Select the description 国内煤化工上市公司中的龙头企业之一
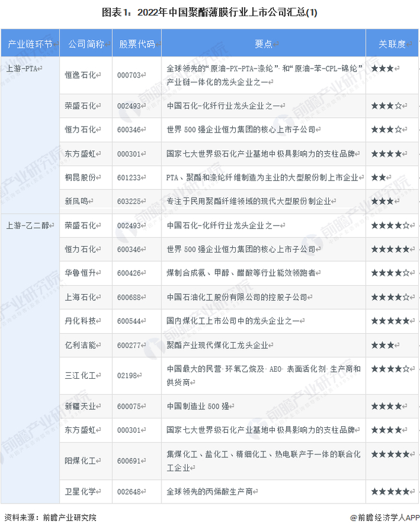 [x=233, y=321]
